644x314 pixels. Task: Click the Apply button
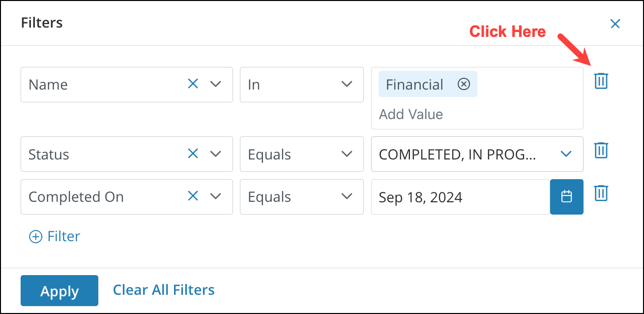pos(59,290)
